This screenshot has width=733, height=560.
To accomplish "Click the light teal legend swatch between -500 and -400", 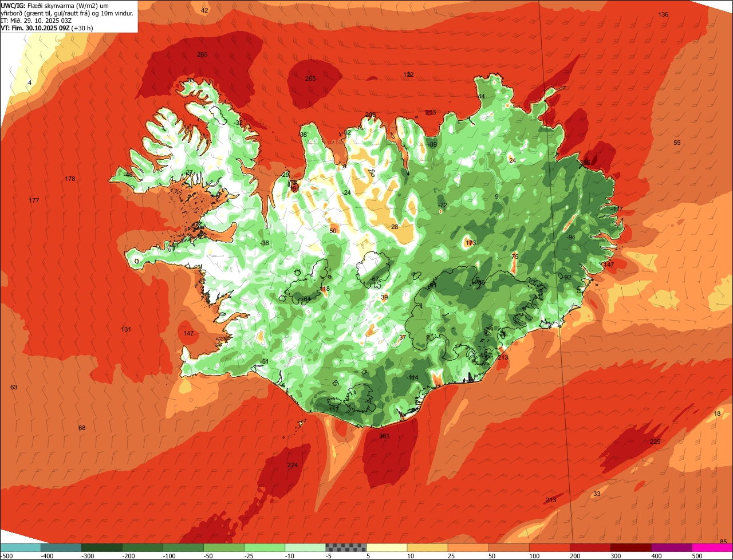I will [21, 547].
